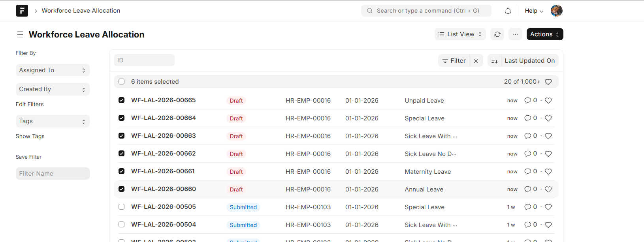
Task: Like all items via header heart
Action: point(548,82)
